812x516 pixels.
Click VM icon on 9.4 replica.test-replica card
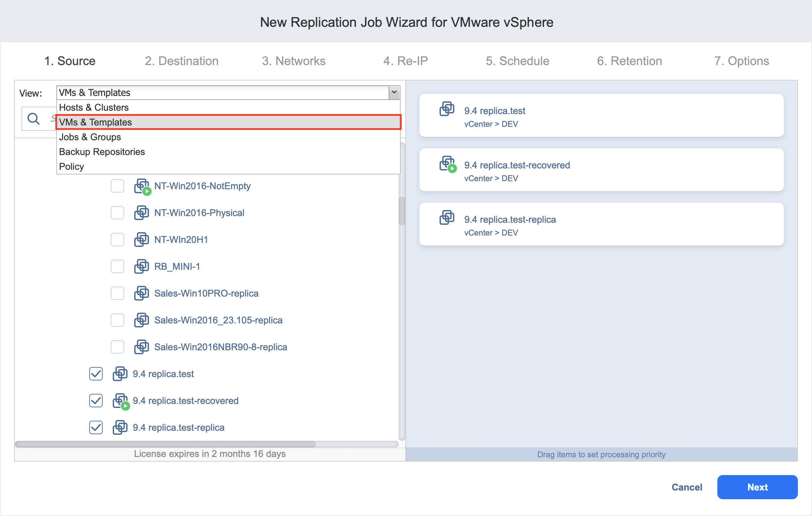pyautogui.click(x=447, y=217)
